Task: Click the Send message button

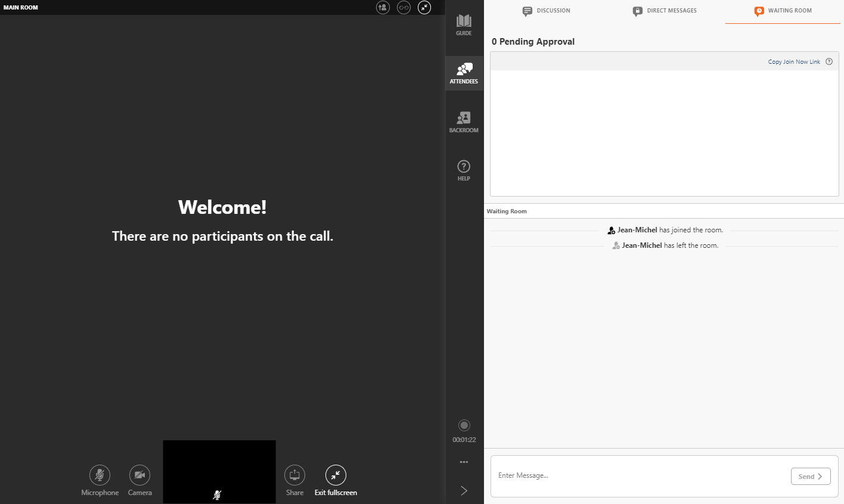Action: pos(811,477)
